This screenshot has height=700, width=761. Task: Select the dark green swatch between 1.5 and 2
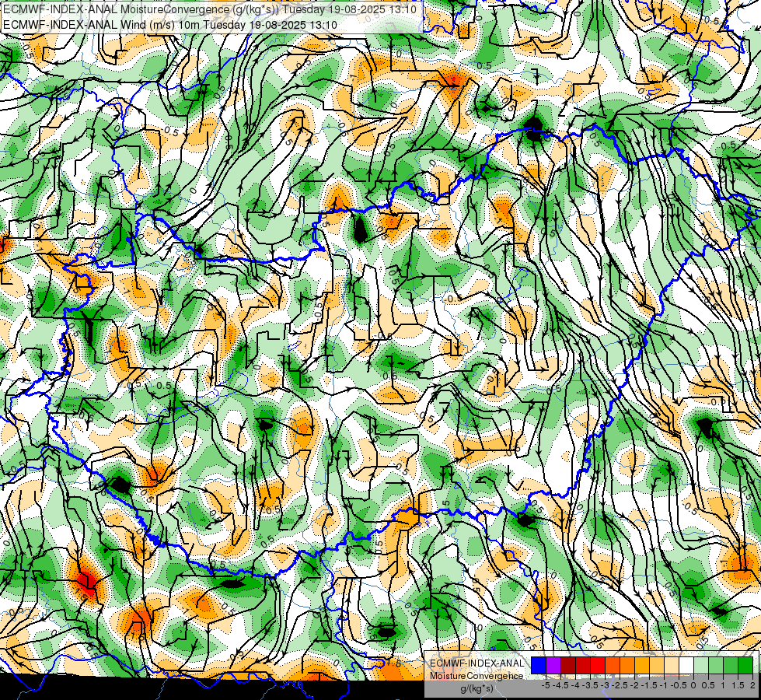tap(745, 665)
